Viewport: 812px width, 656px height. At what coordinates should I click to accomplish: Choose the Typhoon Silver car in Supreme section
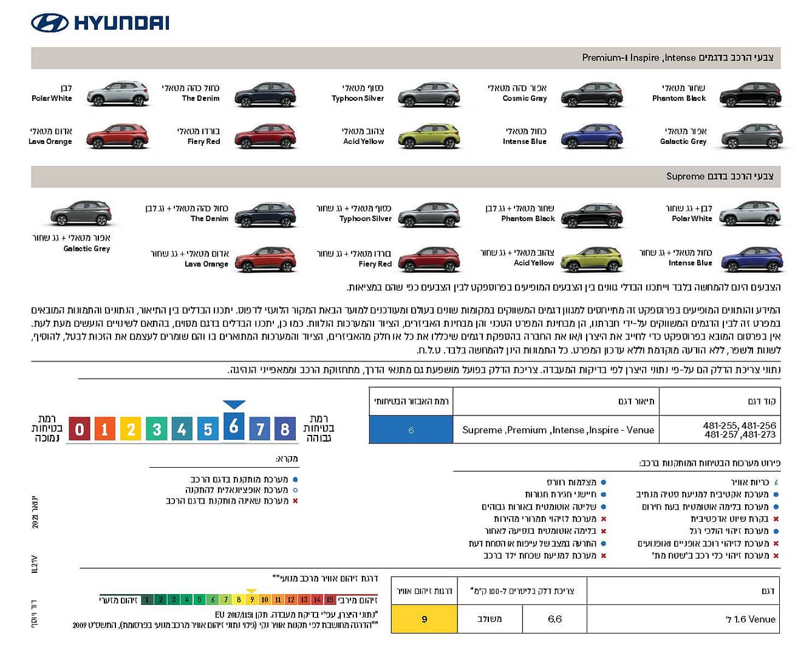tap(429, 214)
